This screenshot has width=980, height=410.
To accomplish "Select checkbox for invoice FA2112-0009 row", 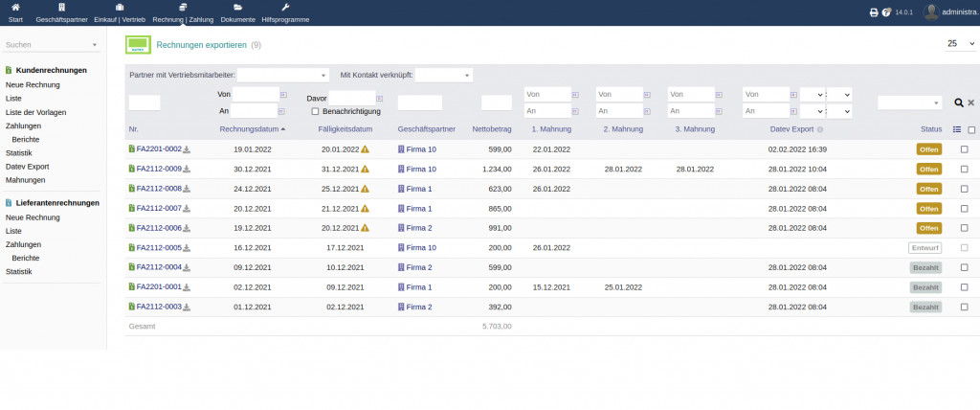I will pos(964,169).
